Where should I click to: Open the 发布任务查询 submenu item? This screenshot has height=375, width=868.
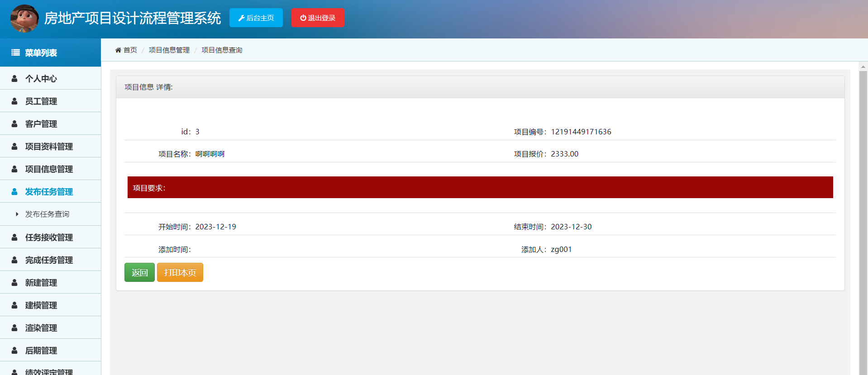tap(50, 214)
